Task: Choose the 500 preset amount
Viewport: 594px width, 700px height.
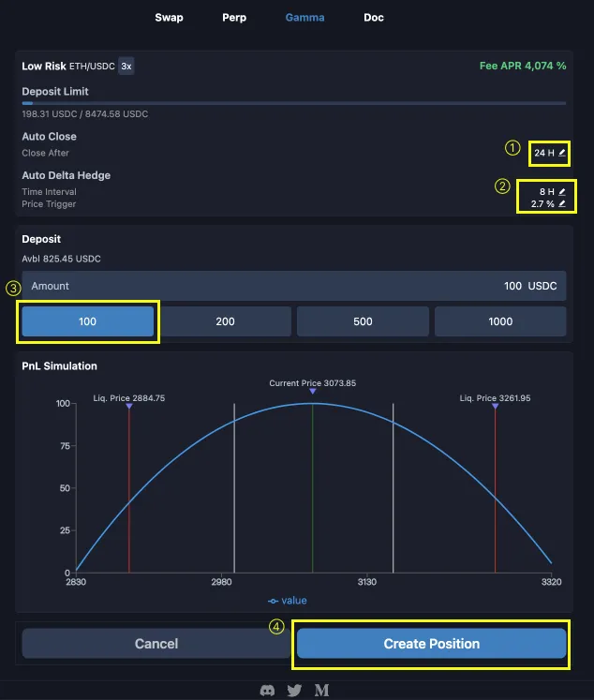Action: [363, 321]
